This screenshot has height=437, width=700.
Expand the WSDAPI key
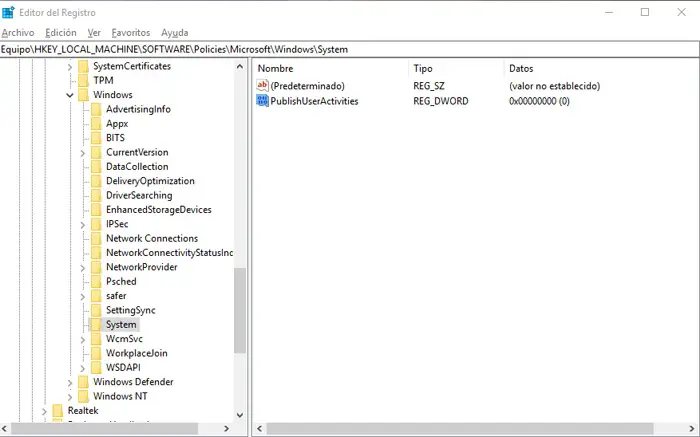83,368
